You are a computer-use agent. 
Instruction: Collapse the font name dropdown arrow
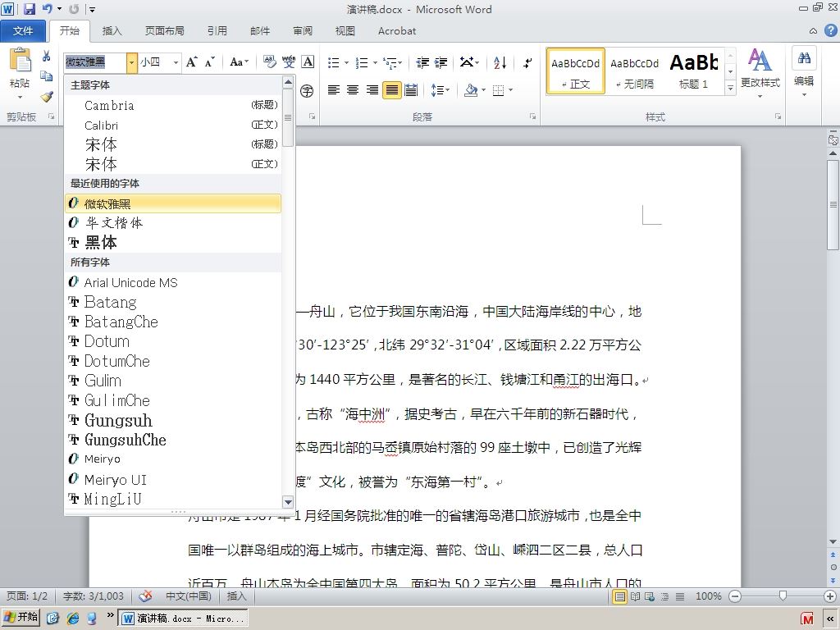(x=132, y=62)
